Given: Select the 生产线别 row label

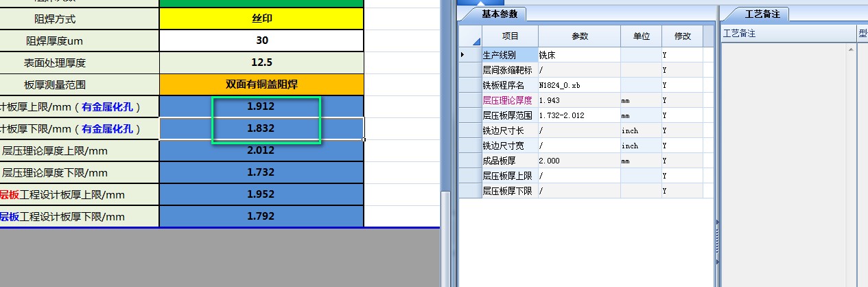Looking at the screenshot, I should 510,54.
